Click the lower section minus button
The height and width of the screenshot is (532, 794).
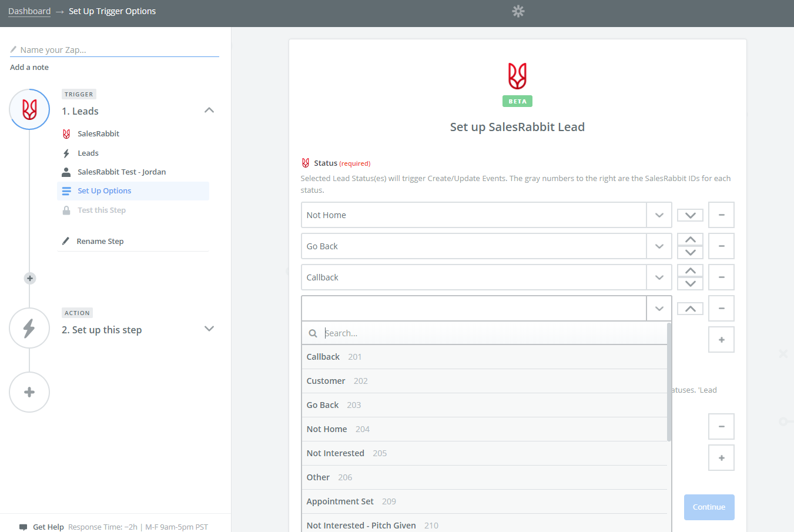(721, 426)
